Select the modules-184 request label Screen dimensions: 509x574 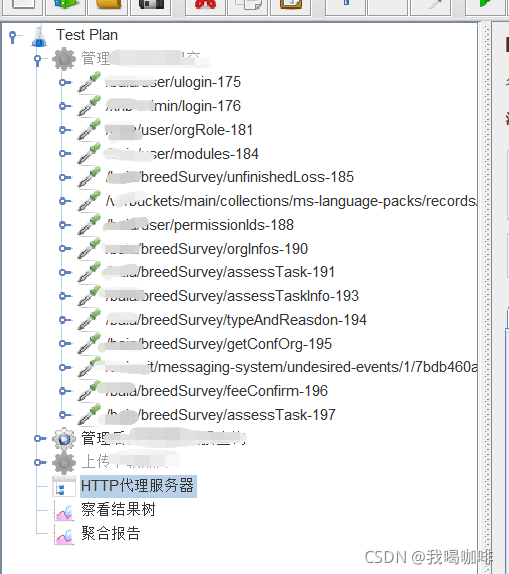182,153
